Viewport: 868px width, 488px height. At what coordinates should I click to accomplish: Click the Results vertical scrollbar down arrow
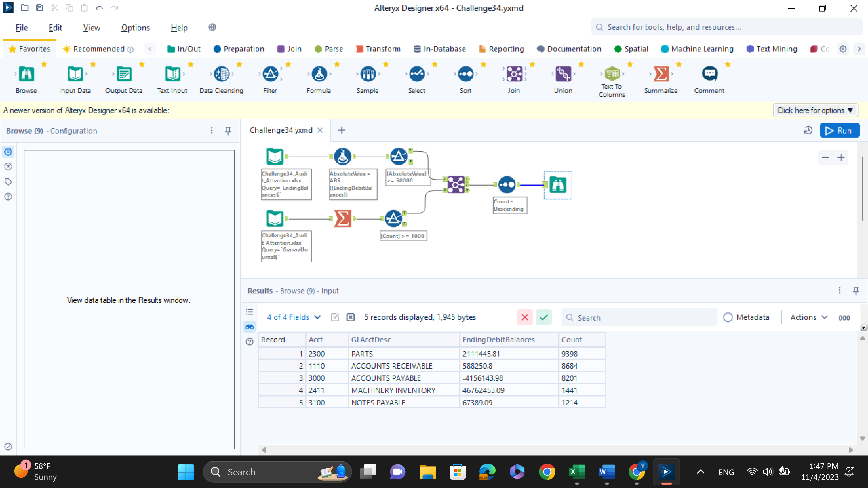coord(862,439)
